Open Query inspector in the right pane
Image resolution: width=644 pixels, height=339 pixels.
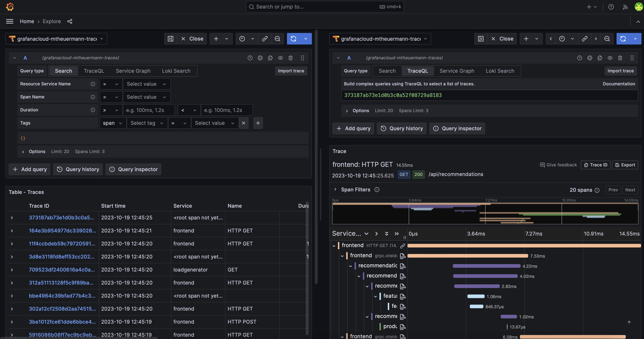click(x=457, y=128)
